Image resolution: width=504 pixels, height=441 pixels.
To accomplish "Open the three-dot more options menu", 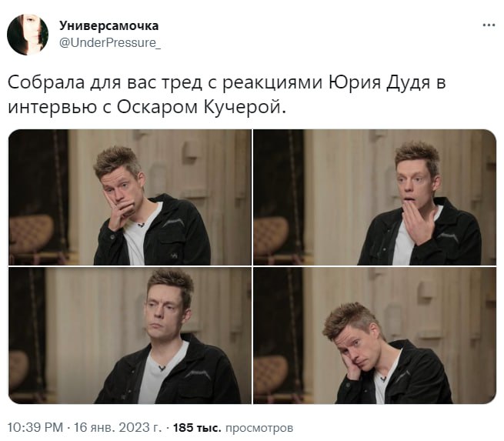I will click(x=489, y=25).
